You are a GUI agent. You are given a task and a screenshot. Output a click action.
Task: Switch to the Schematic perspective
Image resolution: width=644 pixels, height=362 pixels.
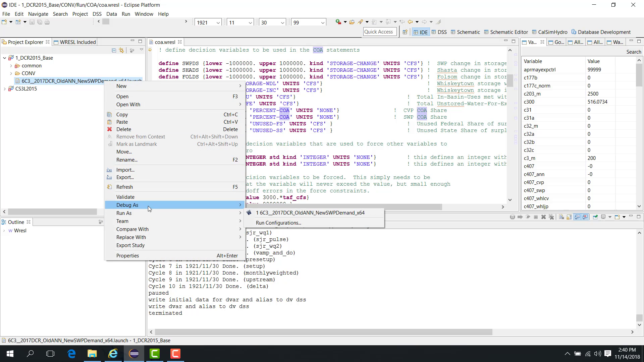pos(466,32)
